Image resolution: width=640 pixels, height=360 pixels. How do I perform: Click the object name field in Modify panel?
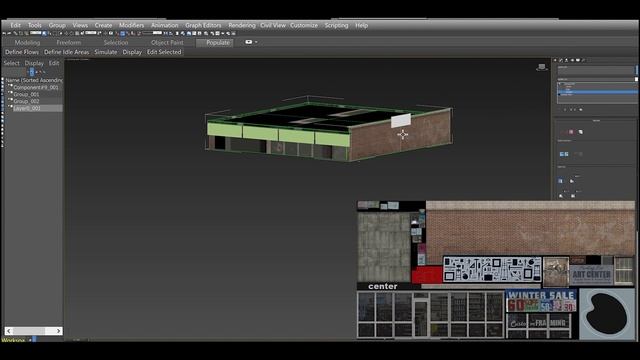point(596,71)
